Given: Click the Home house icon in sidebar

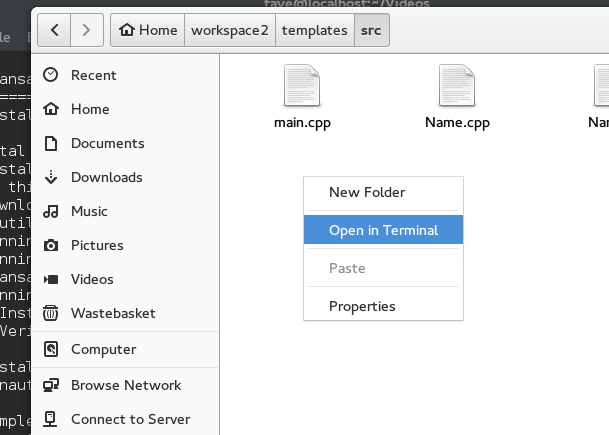Looking at the screenshot, I should (x=51, y=109).
